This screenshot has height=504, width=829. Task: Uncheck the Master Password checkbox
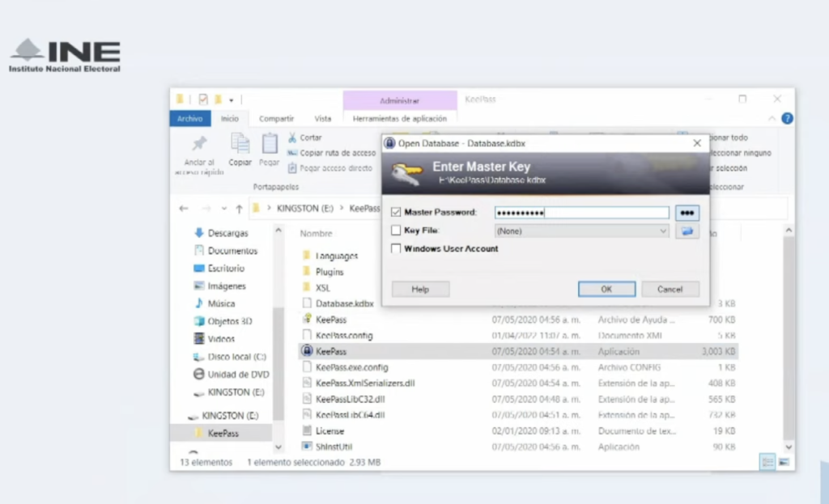pos(396,212)
